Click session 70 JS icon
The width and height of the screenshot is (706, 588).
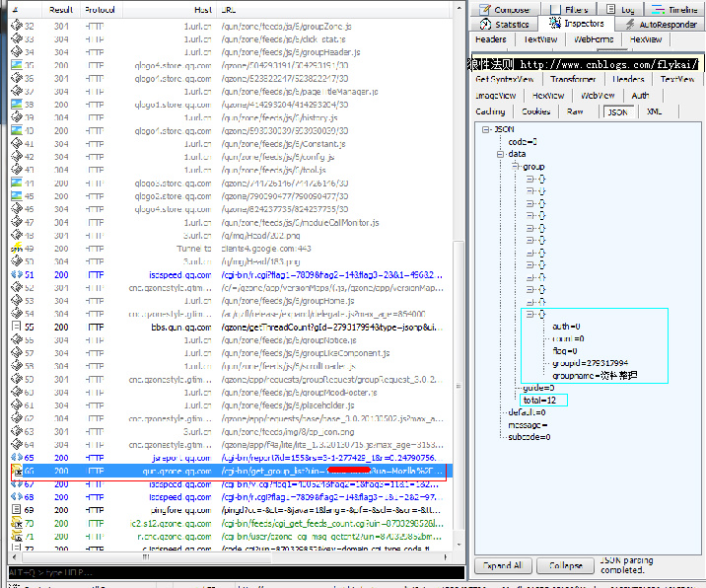pos(17,523)
